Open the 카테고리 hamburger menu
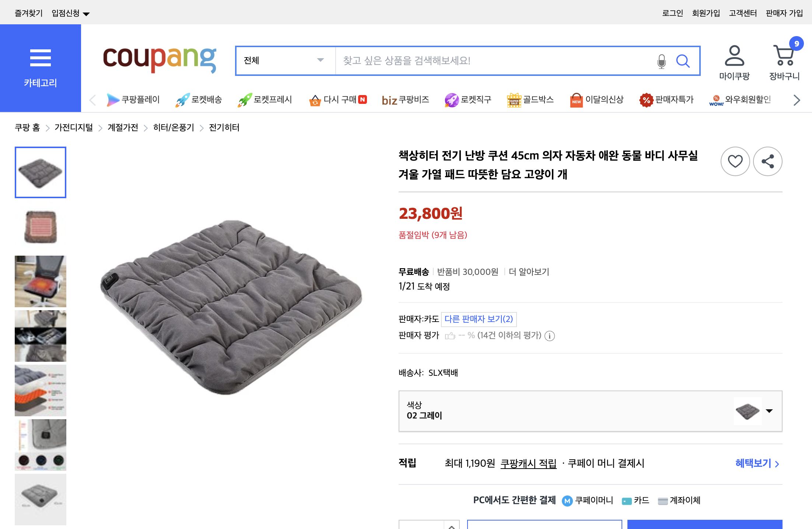The height and width of the screenshot is (529, 812). pyautogui.click(x=41, y=57)
